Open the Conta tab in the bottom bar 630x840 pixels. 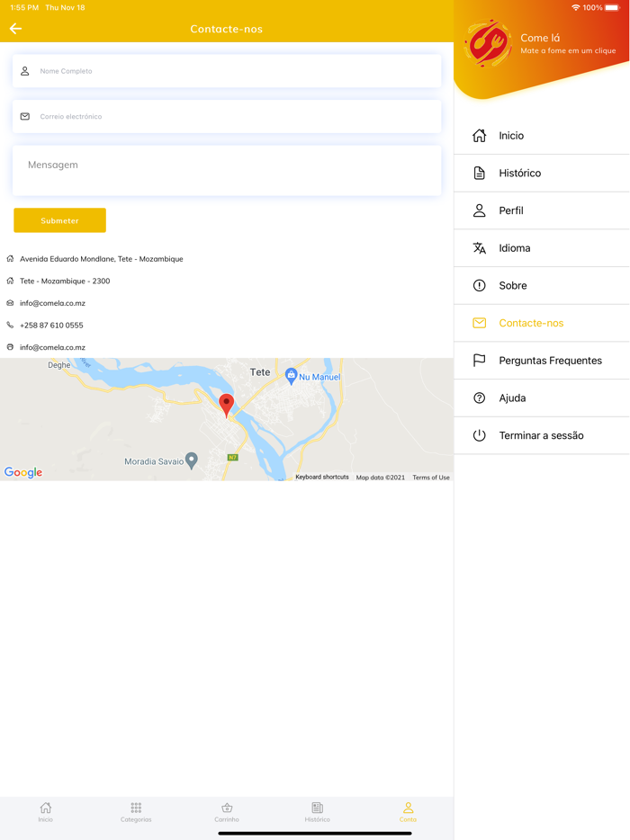pos(408,812)
